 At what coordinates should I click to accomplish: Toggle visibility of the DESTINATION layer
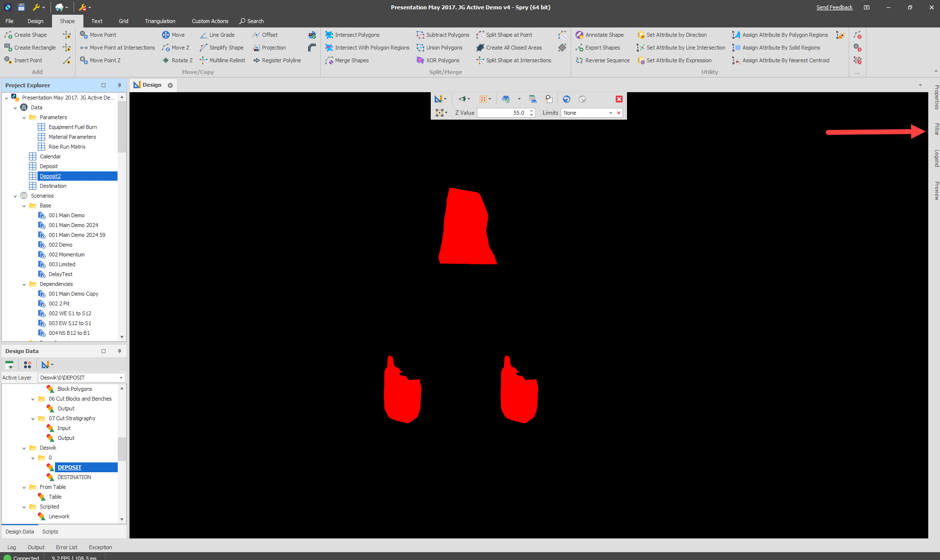click(x=51, y=477)
